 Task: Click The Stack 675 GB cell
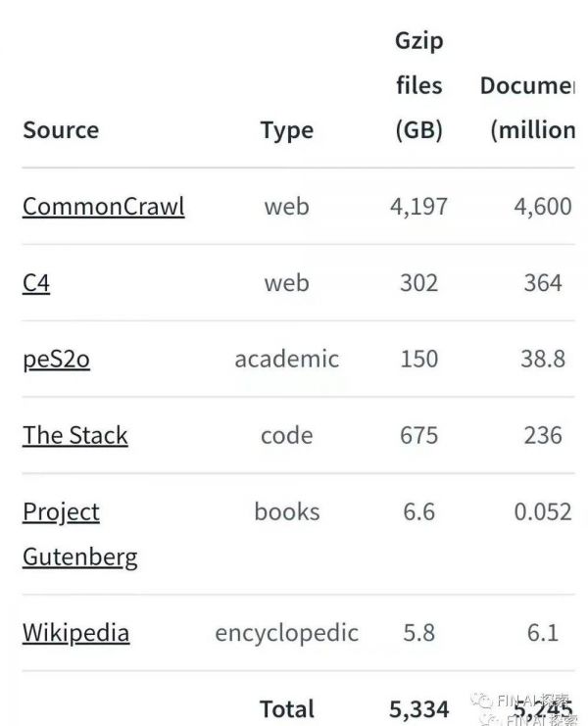tap(418, 435)
